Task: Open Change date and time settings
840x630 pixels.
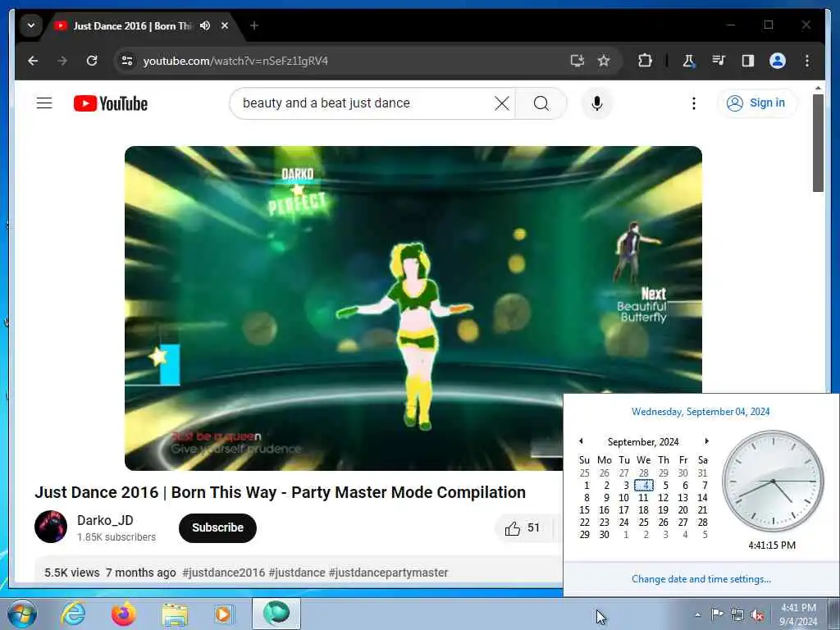Action: (x=701, y=579)
